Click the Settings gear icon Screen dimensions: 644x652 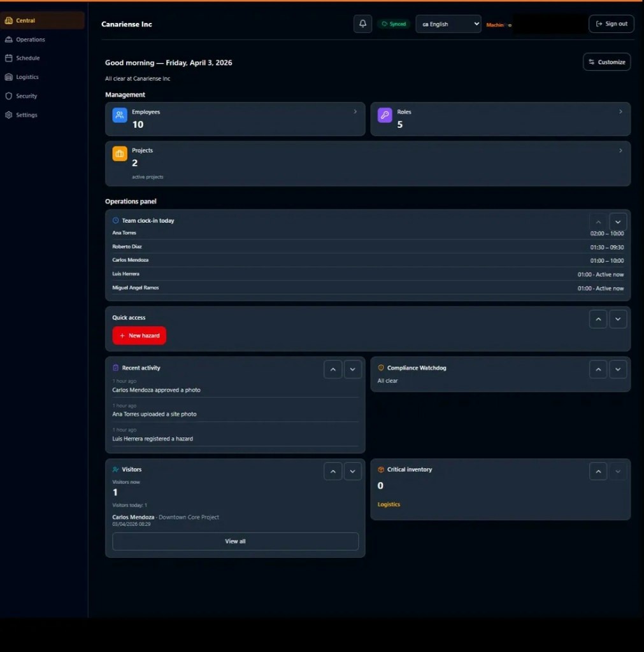pyautogui.click(x=9, y=115)
